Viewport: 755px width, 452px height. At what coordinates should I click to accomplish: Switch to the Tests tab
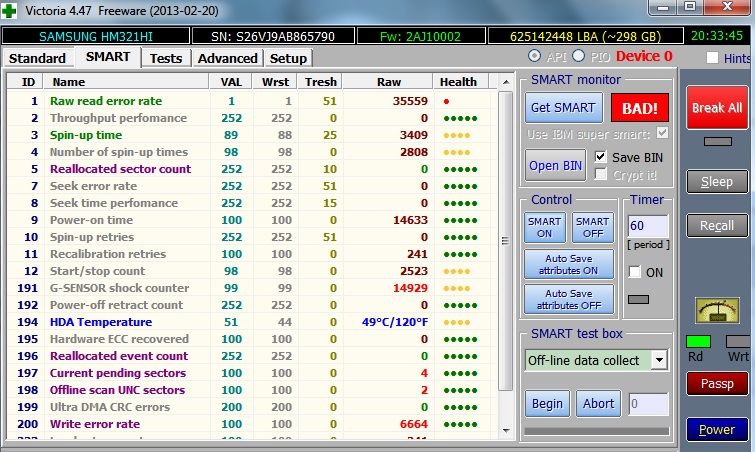point(166,58)
